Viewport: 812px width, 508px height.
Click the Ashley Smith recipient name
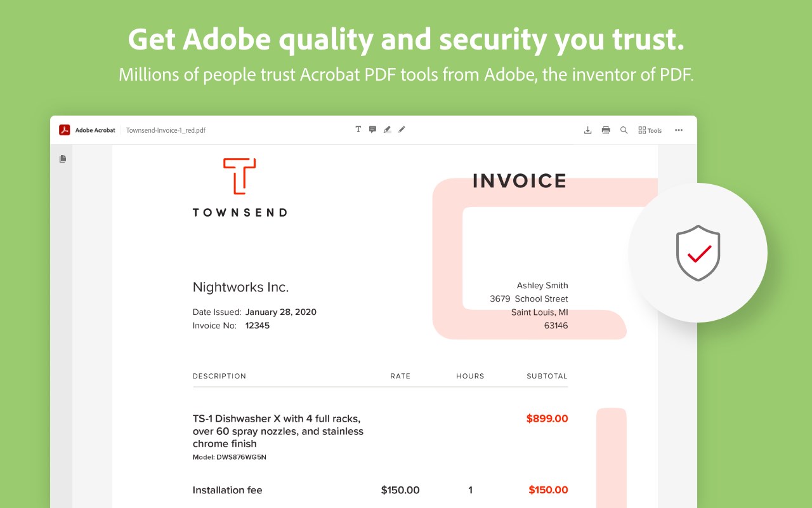click(x=542, y=286)
